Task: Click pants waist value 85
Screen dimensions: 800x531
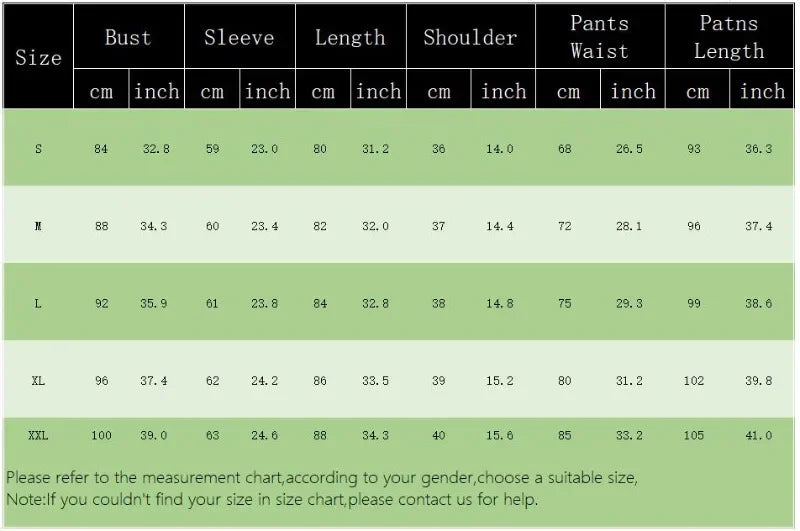Action: coord(564,435)
